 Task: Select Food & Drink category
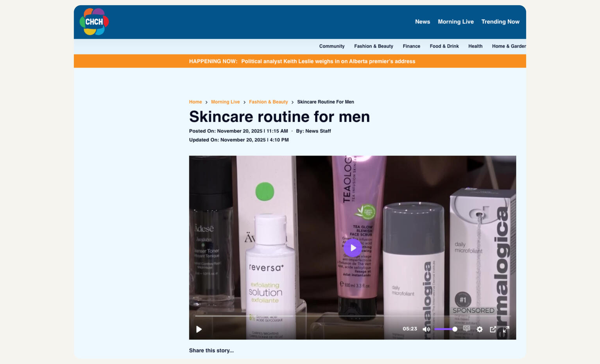(x=444, y=46)
